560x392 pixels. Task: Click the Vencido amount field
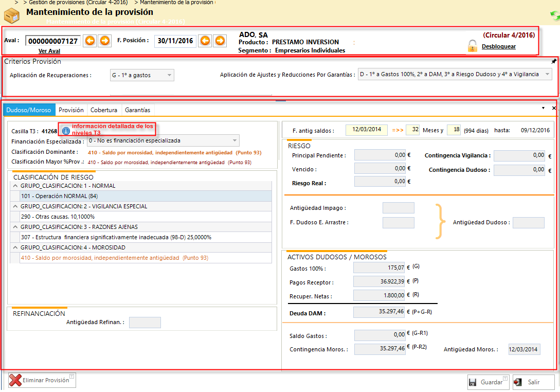pyautogui.click(x=380, y=168)
